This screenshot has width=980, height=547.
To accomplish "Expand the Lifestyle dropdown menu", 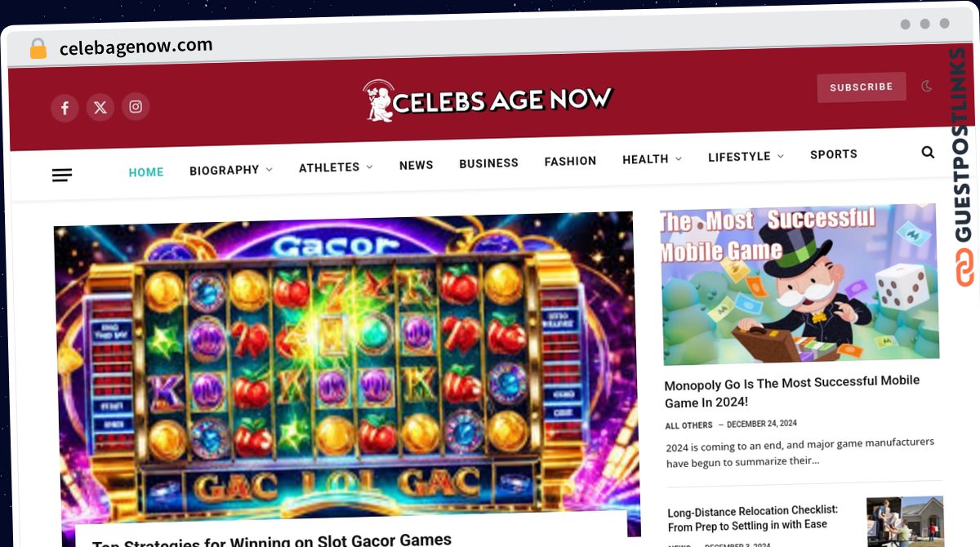I will [x=746, y=157].
